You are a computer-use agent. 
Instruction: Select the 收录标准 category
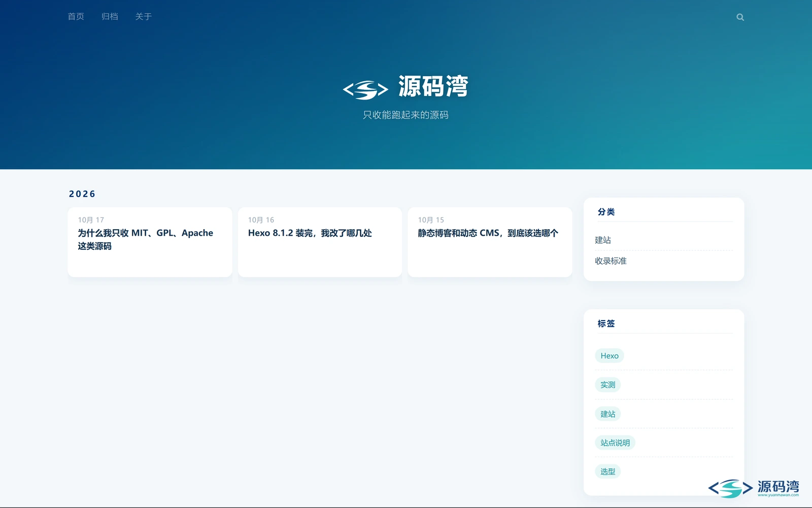point(611,261)
